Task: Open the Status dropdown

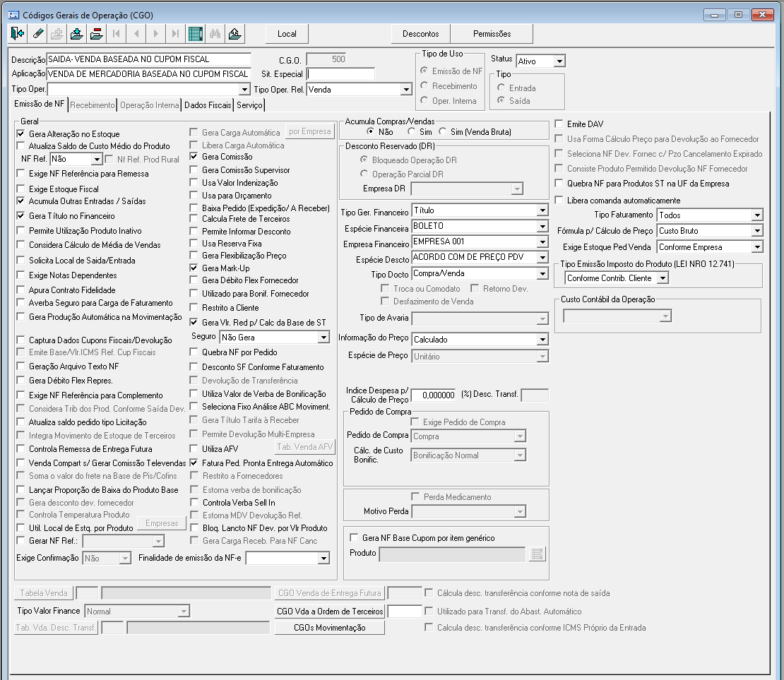Action: pos(559,61)
